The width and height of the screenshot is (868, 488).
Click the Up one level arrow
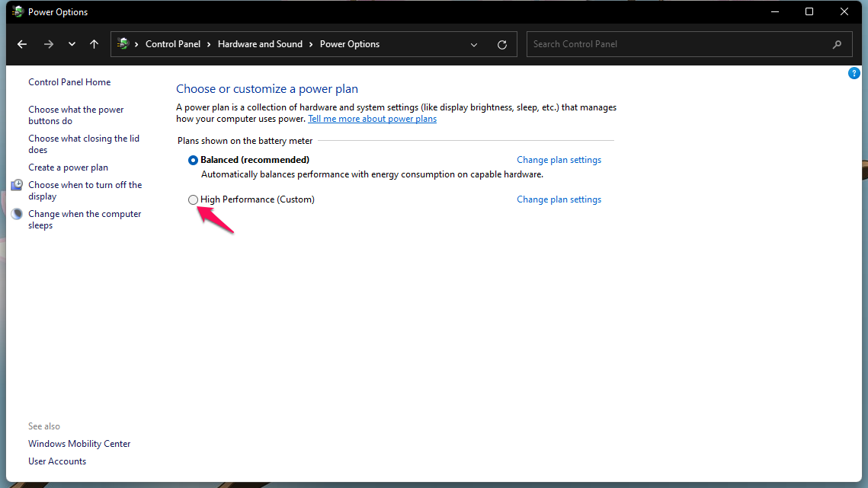tap(94, 43)
